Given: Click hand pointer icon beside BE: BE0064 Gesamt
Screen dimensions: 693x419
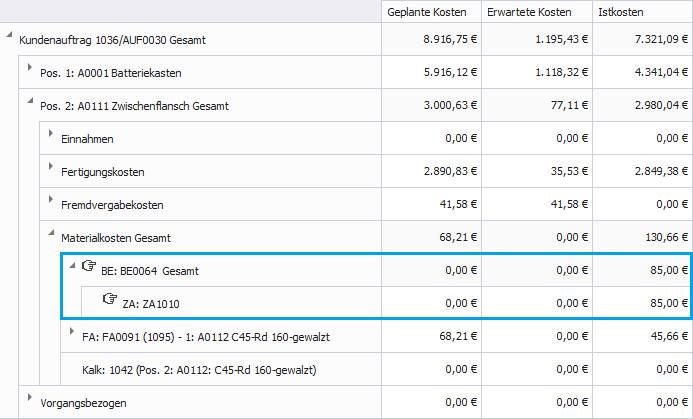Looking at the screenshot, I should [87, 266].
